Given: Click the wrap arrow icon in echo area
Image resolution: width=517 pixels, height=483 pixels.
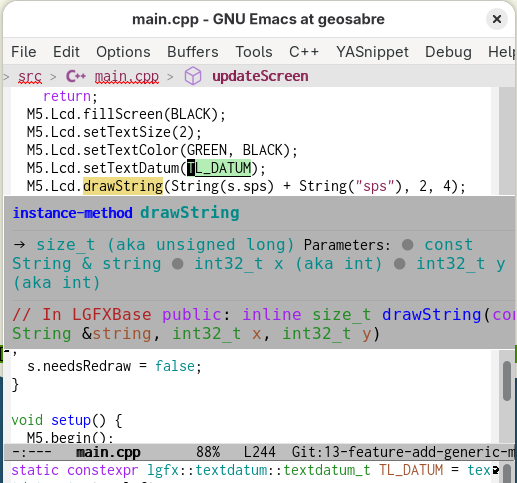Looking at the screenshot, I should tap(496, 470).
